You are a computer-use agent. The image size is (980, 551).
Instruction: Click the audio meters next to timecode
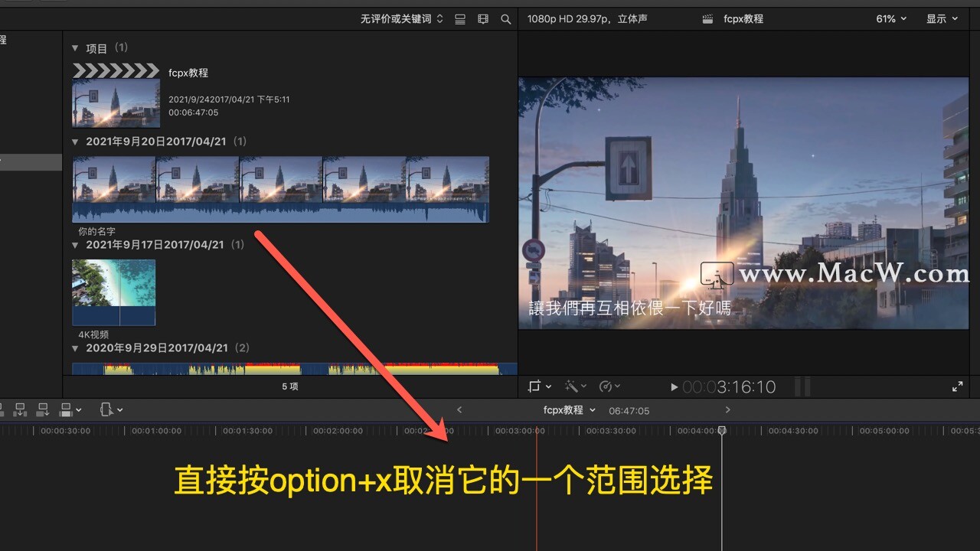(x=802, y=386)
